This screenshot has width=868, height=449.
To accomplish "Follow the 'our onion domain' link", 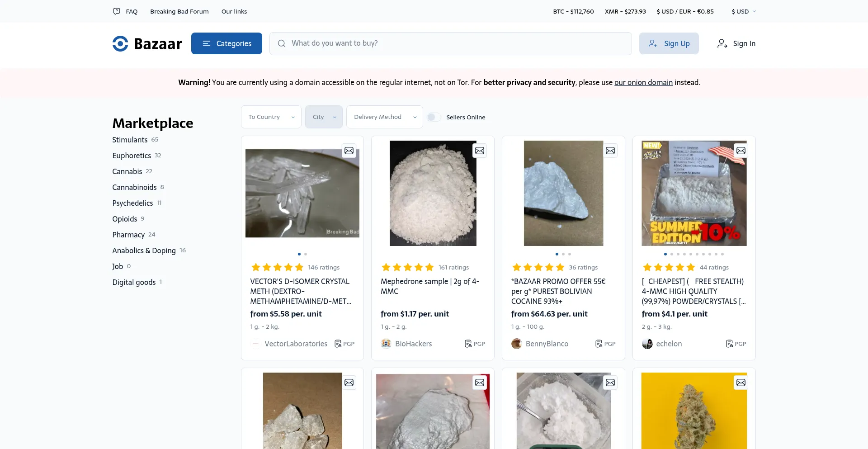I will (643, 82).
